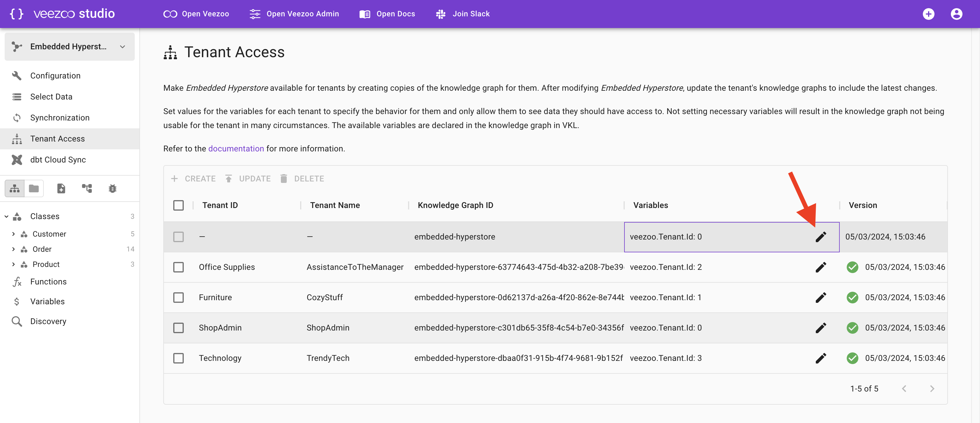Open dbt Cloud Sync in the sidebar
The width and height of the screenshot is (980, 423).
[x=70, y=160]
